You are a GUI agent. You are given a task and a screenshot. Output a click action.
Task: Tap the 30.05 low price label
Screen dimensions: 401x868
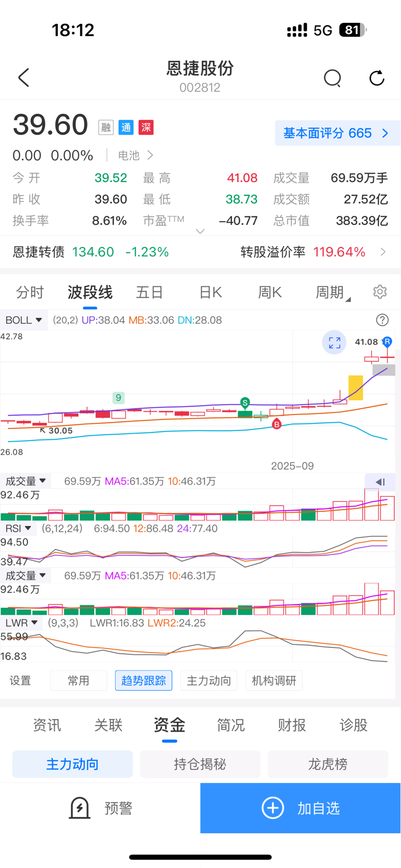pos(60,431)
